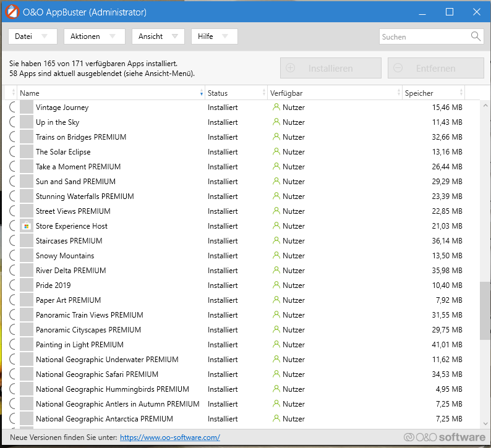
Task: Click the user icon in Paper Art PREMIUM row
Action: 276,300
